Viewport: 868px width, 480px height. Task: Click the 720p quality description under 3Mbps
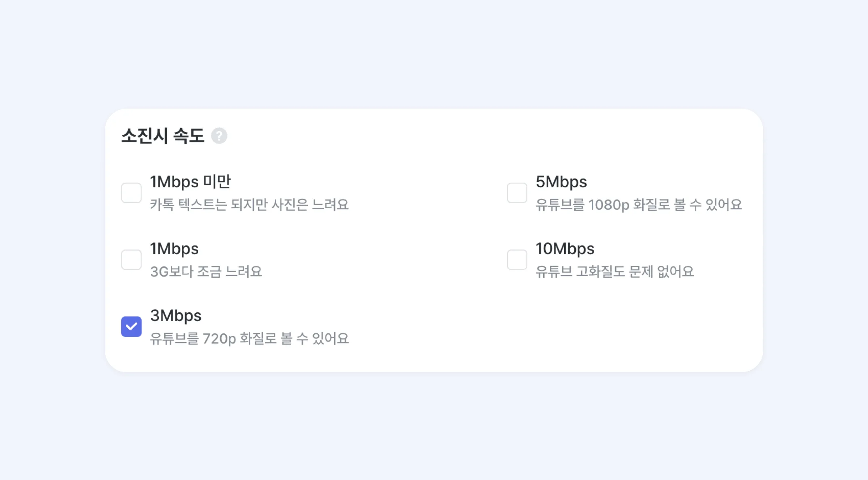click(250, 338)
